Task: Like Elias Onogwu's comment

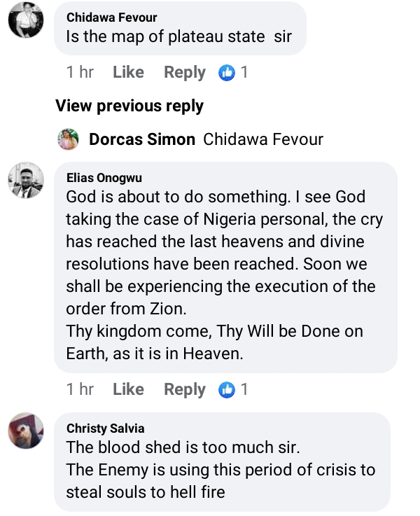Action: [128, 389]
